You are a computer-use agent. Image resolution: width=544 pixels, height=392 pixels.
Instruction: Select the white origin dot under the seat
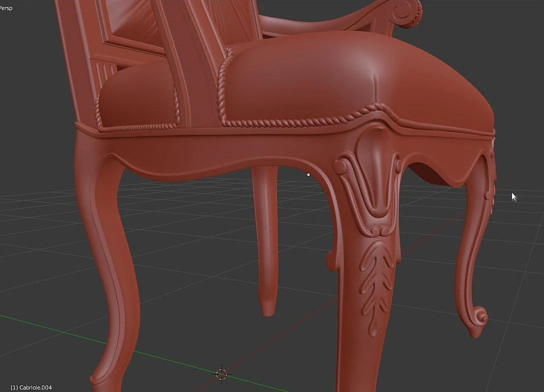point(308,175)
